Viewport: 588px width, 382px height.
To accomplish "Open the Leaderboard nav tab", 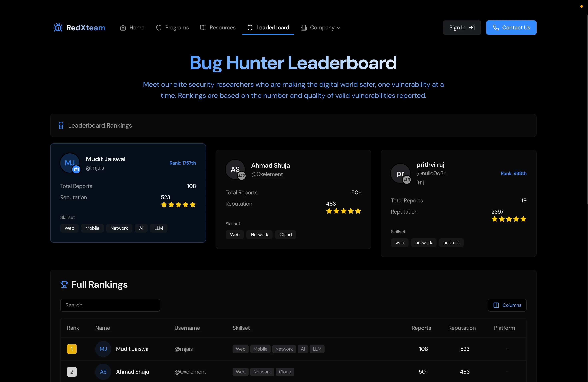I will point(268,28).
